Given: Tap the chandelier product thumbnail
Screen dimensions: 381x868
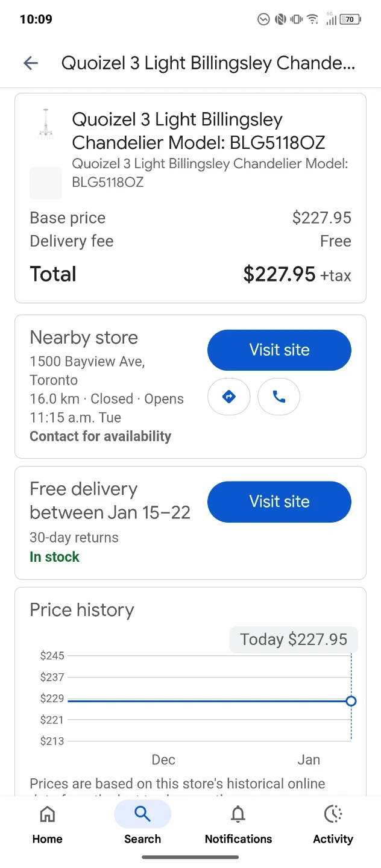Looking at the screenshot, I should (45, 125).
